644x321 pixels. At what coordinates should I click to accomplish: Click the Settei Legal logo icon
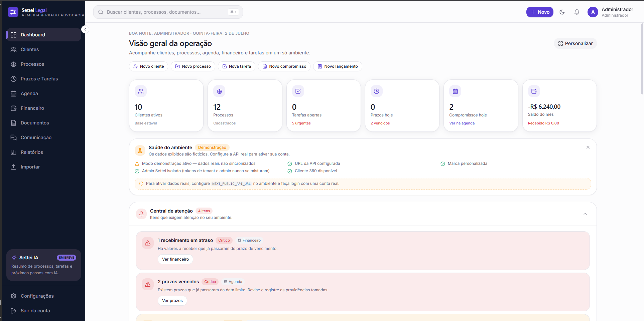(x=13, y=12)
